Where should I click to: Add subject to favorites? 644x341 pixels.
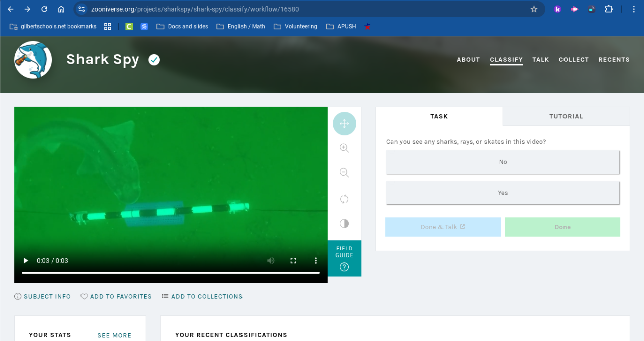(x=116, y=296)
